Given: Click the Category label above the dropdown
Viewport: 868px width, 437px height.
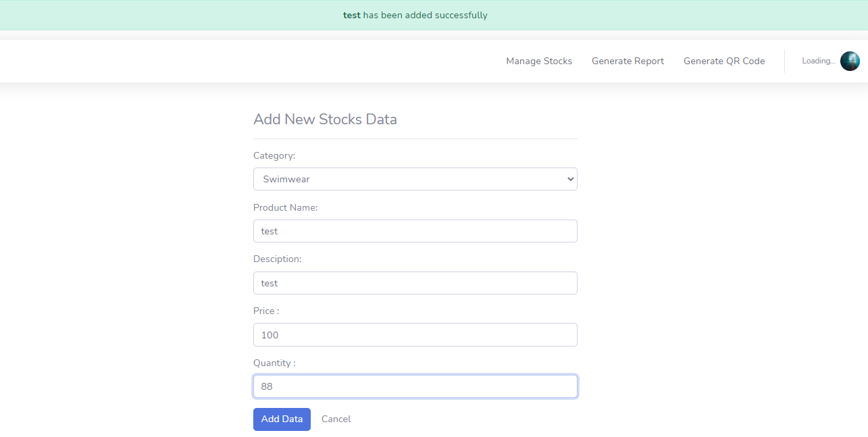Looking at the screenshot, I should coord(274,155).
